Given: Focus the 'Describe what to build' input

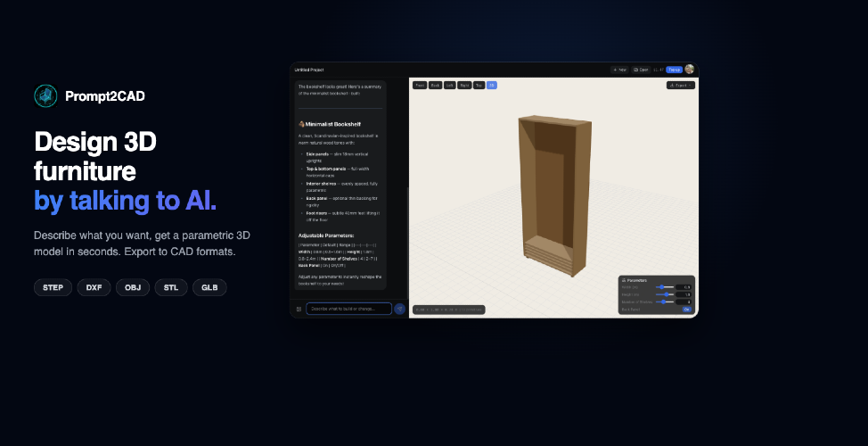Looking at the screenshot, I should click(348, 309).
